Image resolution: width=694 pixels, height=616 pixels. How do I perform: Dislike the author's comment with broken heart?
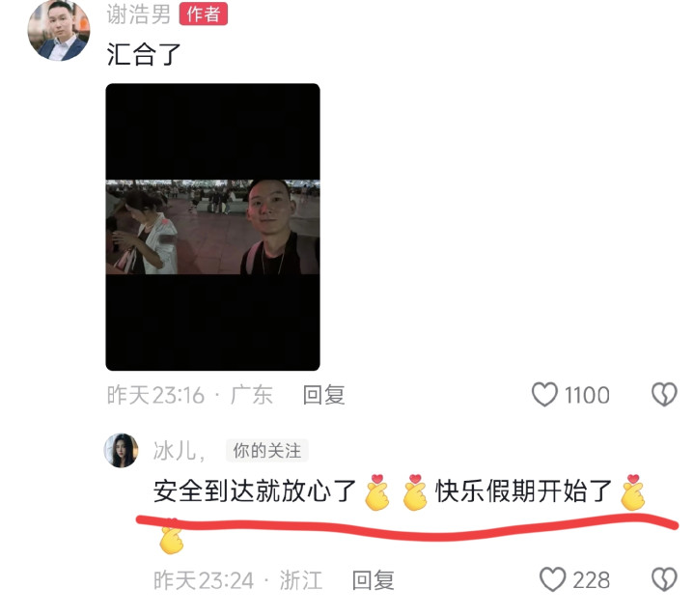point(664,394)
